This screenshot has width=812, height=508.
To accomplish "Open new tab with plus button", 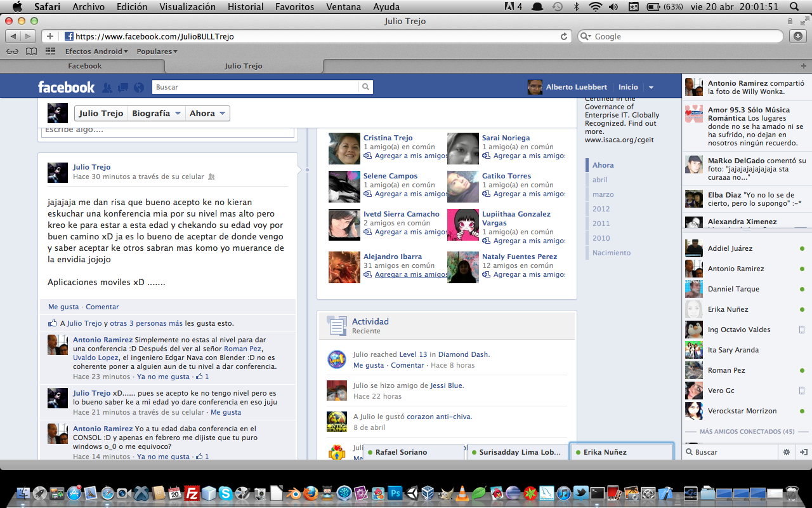I will pos(804,66).
